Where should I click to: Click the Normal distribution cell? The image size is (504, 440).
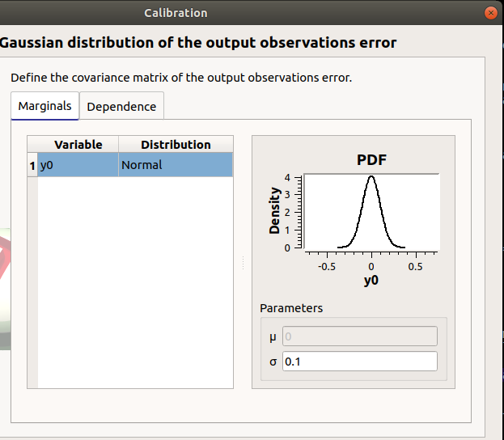176,165
